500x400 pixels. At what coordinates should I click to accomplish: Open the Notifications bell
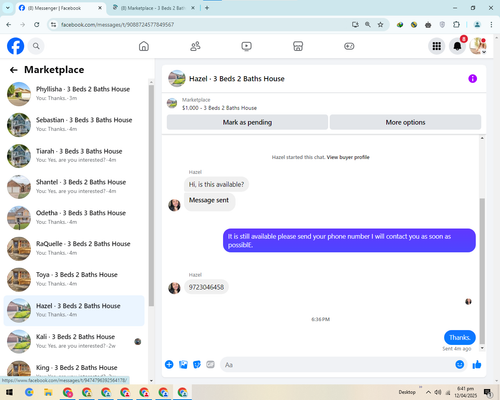coord(457,46)
